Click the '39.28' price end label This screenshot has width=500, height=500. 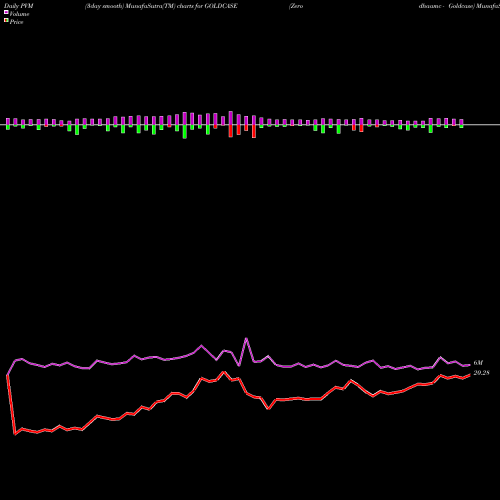pyautogui.click(x=481, y=373)
